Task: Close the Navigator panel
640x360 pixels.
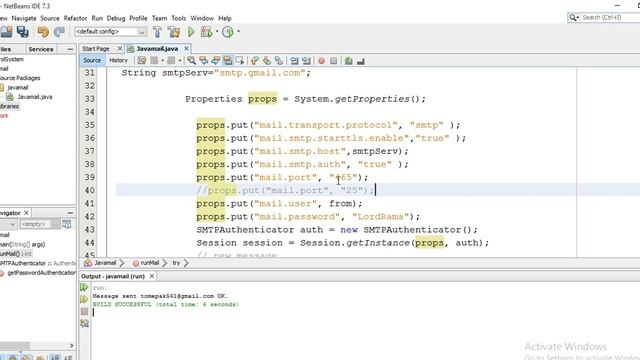Action: [x=26, y=213]
